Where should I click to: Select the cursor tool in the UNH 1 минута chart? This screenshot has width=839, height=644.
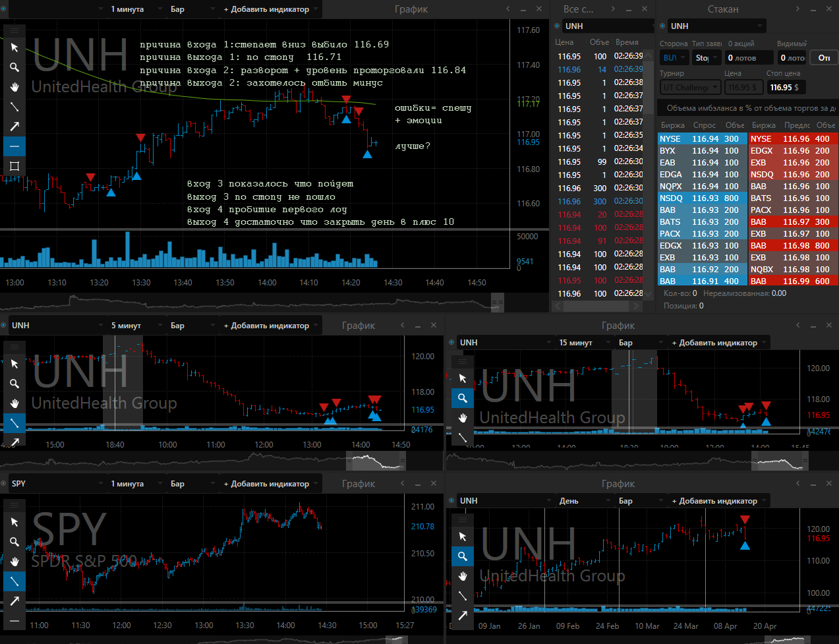tap(14, 47)
